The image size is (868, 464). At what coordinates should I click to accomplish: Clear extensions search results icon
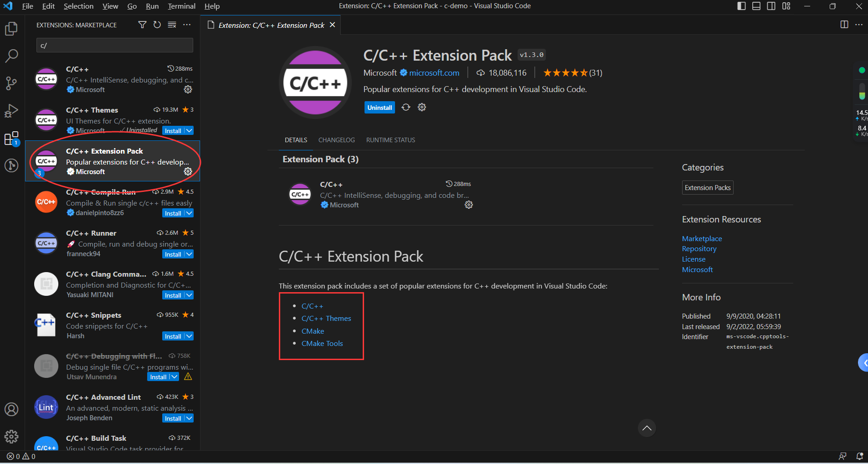click(x=172, y=25)
